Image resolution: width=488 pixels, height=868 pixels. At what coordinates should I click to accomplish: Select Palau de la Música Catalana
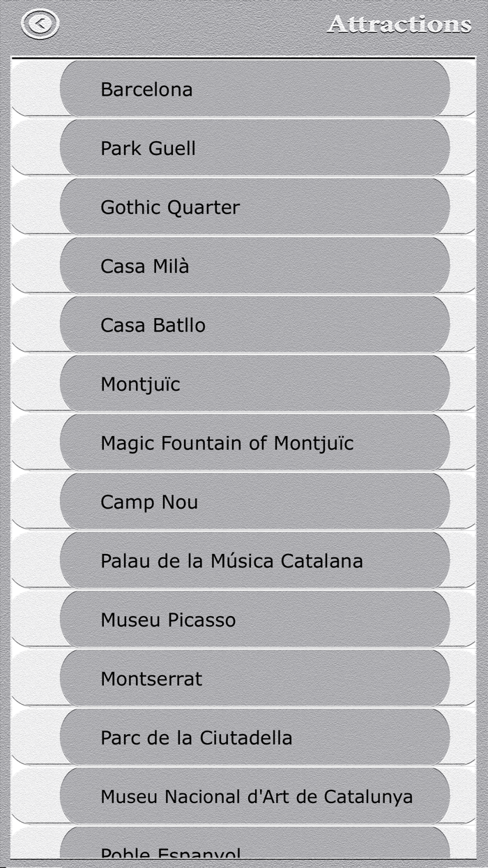coord(254,560)
